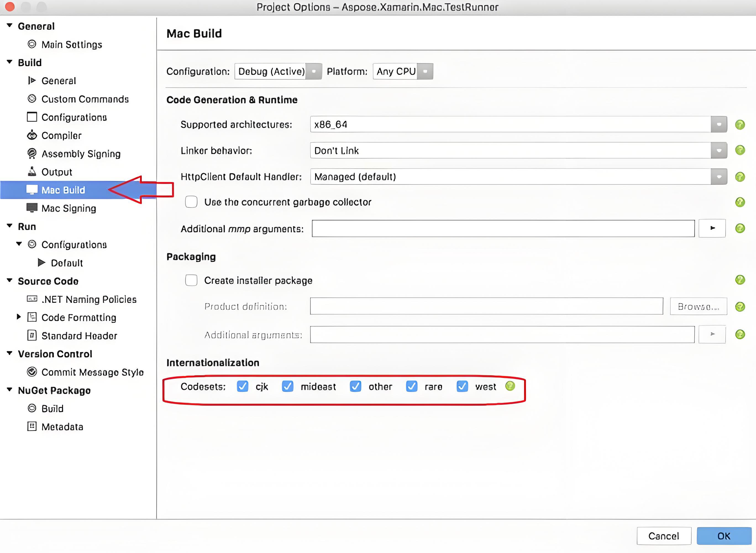Click the Mac Signing monitor icon

(32, 208)
